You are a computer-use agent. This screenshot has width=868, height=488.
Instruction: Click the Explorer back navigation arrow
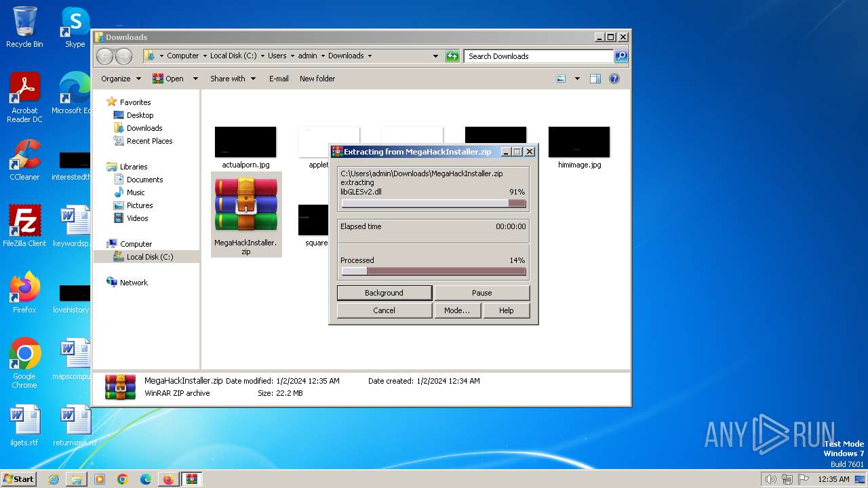pyautogui.click(x=104, y=56)
